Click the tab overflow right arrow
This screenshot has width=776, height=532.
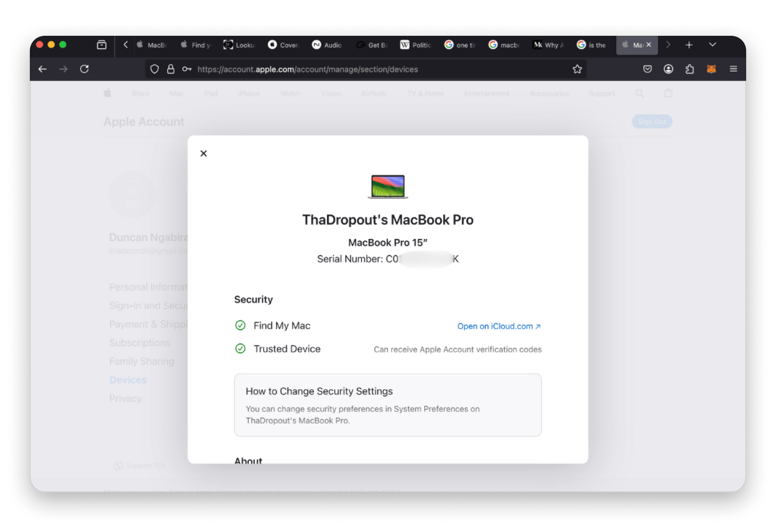669,45
